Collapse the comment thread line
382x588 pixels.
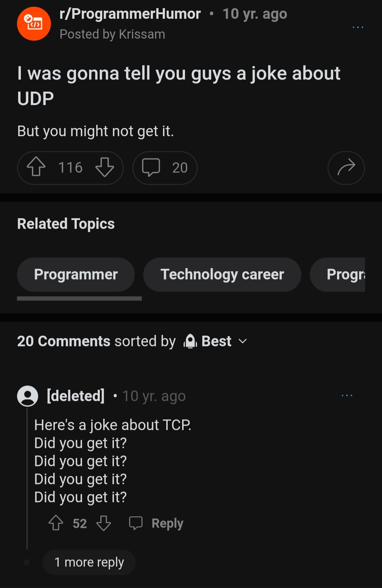(27, 477)
